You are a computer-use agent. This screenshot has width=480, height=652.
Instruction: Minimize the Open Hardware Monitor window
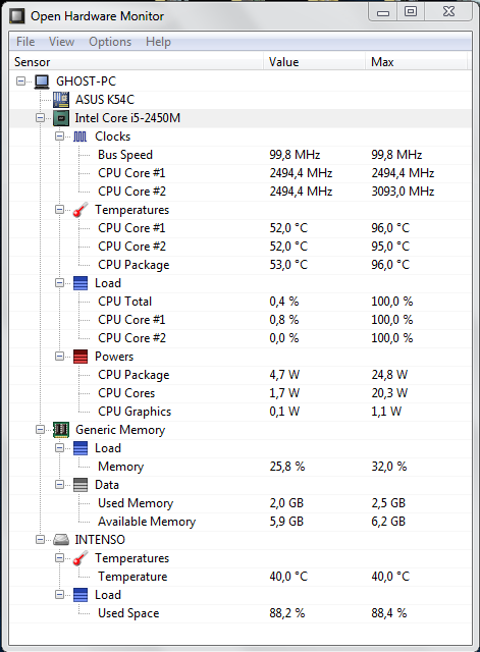[383, 12]
